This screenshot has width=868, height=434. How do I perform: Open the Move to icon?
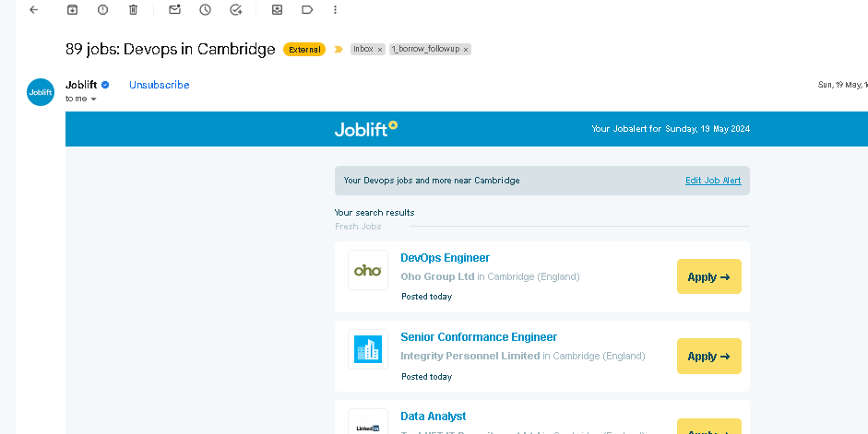(277, 9)
